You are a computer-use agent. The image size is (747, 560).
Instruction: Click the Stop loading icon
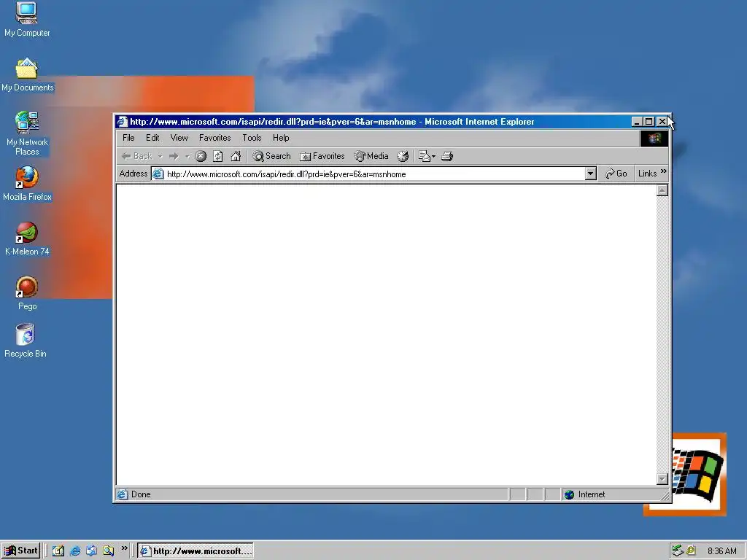click(201, 156)
